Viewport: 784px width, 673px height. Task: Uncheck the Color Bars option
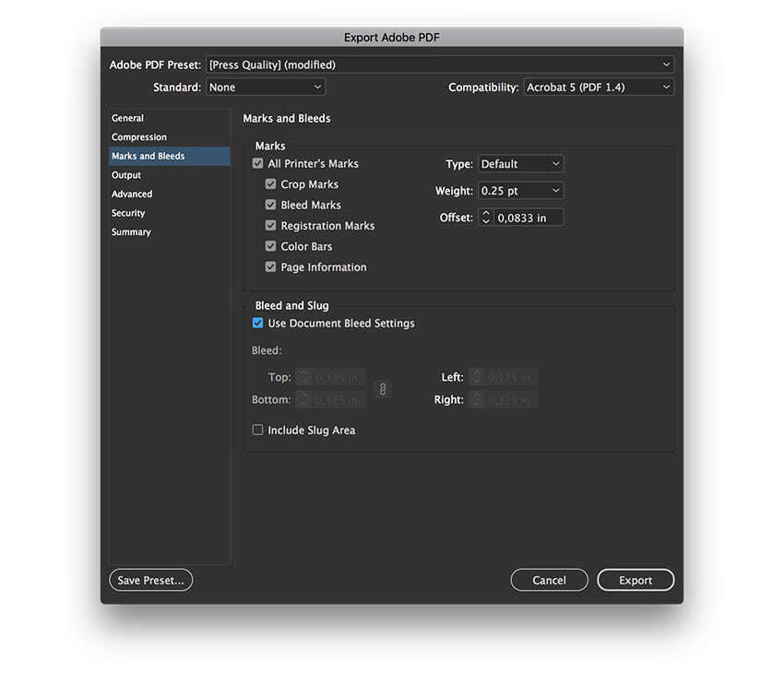tap(271, 246)
